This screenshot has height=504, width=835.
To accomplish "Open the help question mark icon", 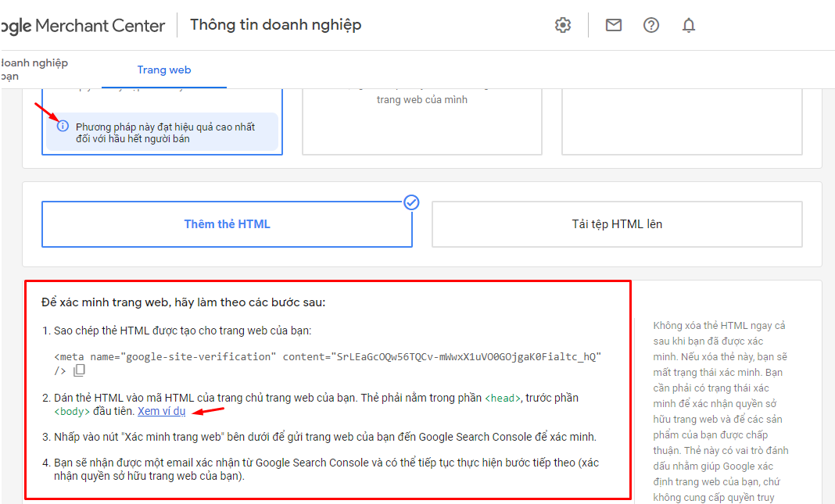I will click(x=650, y=24).
